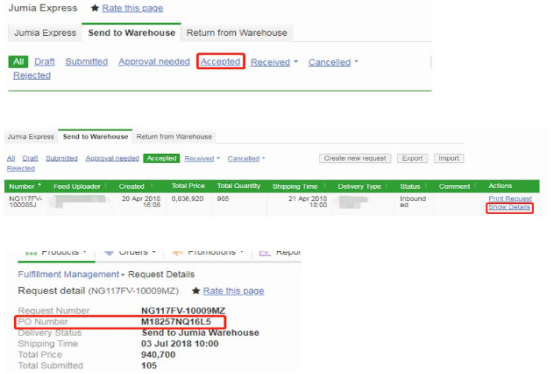
Task: Sort by the Number column arrow
Action: pos(40,185)
